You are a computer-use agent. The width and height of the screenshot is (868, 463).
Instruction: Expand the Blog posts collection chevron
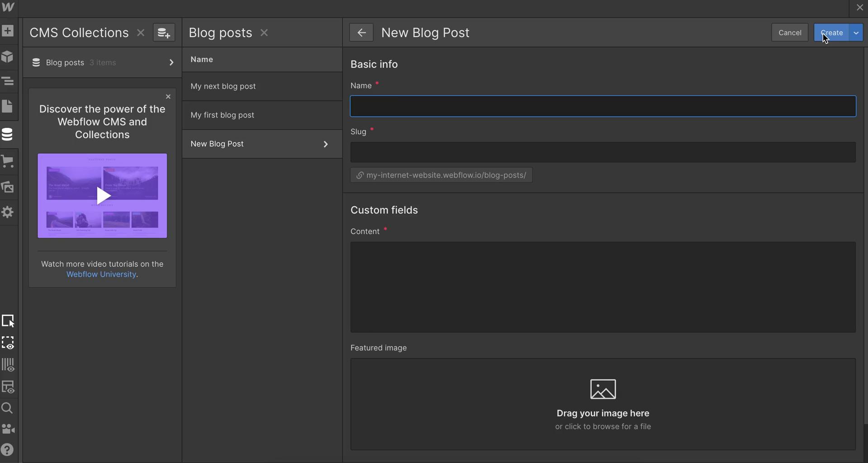coord(171,62)
